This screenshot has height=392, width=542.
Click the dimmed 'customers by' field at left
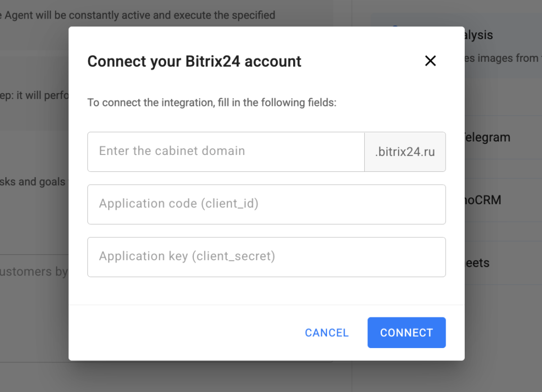(33, 272)
